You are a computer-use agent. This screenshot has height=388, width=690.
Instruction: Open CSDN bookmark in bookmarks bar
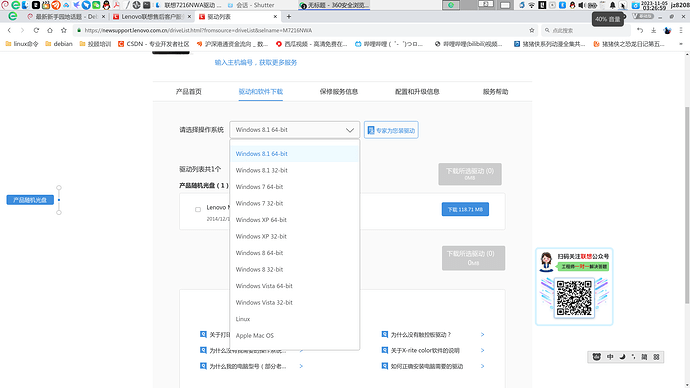coord(153,44)
